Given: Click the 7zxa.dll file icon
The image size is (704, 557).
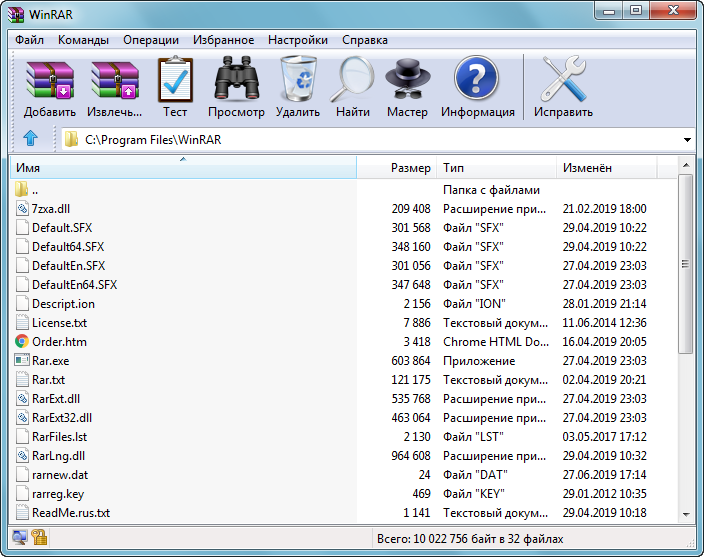Looking at the screenshot, I should (x=22, y=208).
